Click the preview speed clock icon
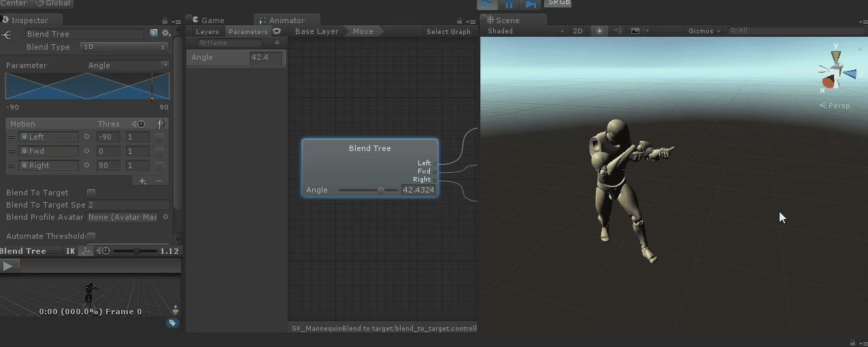 click(103, 251)
